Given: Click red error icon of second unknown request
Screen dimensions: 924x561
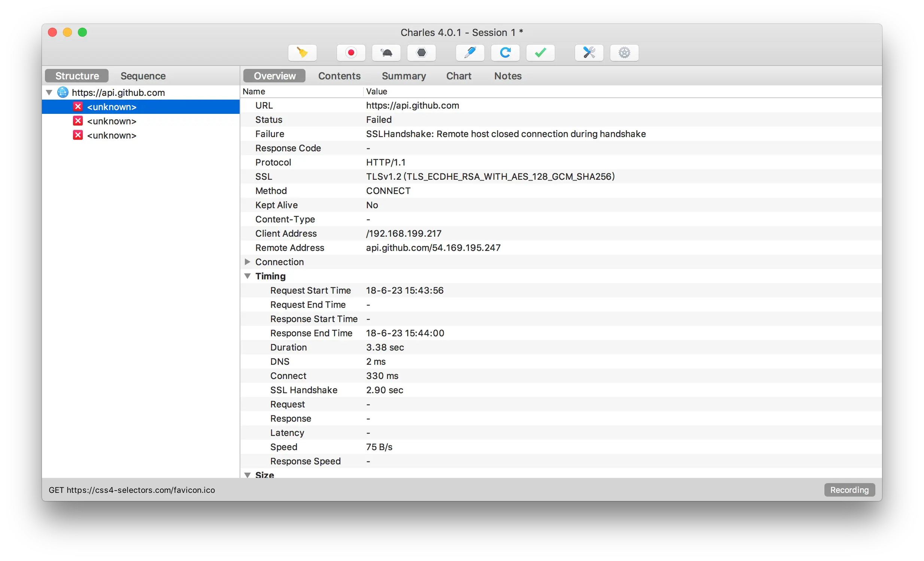Looking at the screenshot, I should point(77,121).
